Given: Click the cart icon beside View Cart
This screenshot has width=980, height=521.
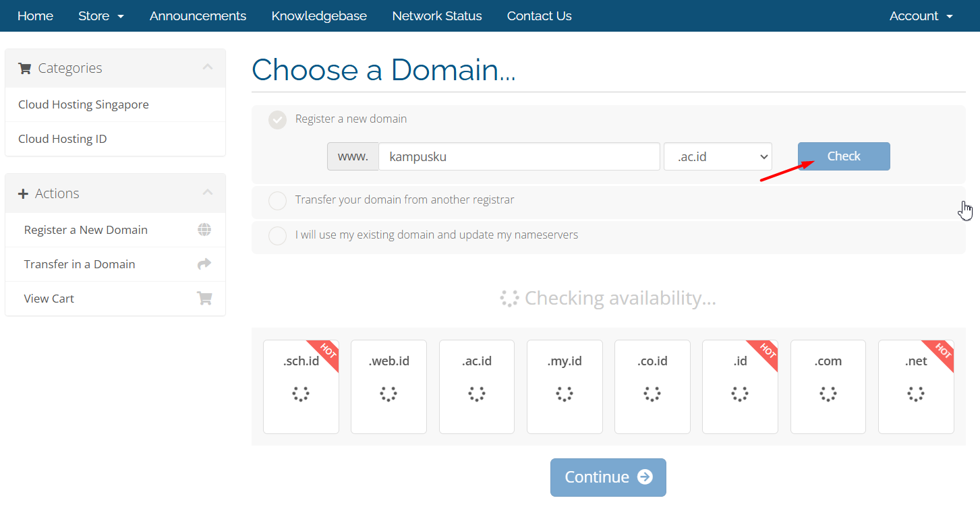Looking at the screenshot, I should [204, 298].
